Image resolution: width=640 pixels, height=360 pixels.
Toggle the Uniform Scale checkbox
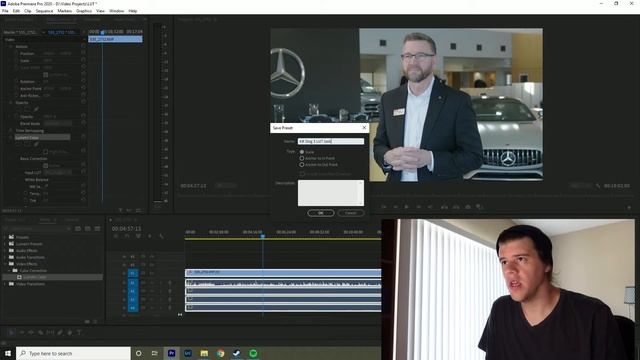[x=46, y=75]
